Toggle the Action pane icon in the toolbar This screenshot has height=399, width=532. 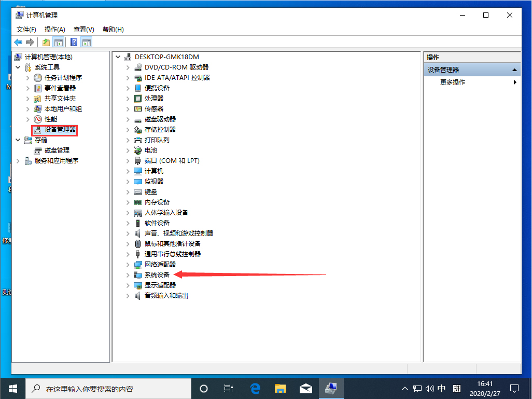(86, 42)
